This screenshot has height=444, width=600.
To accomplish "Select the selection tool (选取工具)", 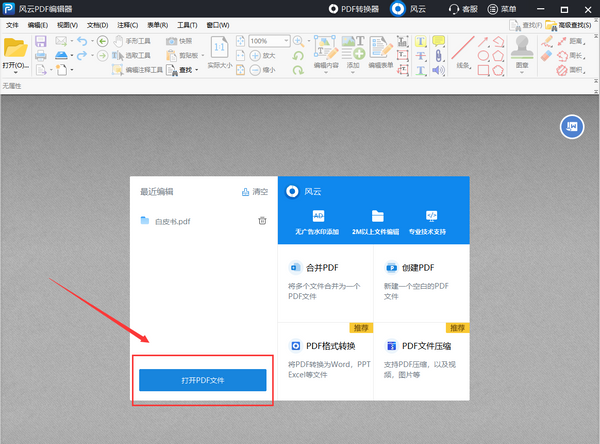I will click(x=131, y=56).
